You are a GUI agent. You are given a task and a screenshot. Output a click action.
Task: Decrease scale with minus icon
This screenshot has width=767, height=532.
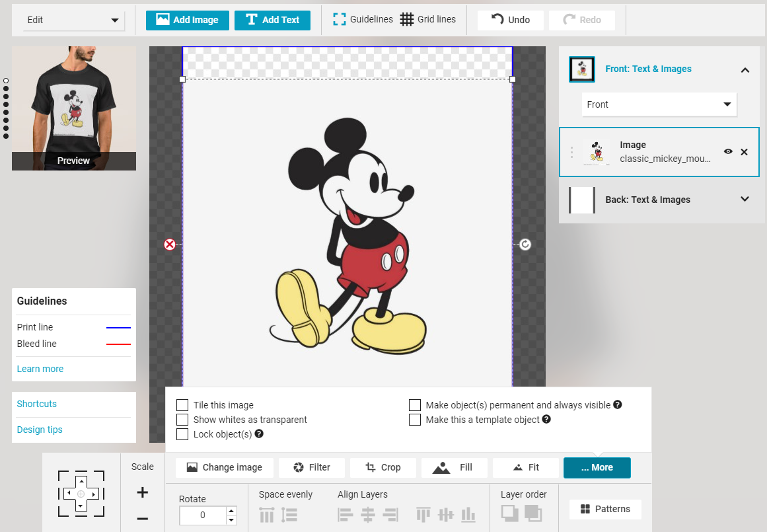(142, 519)
